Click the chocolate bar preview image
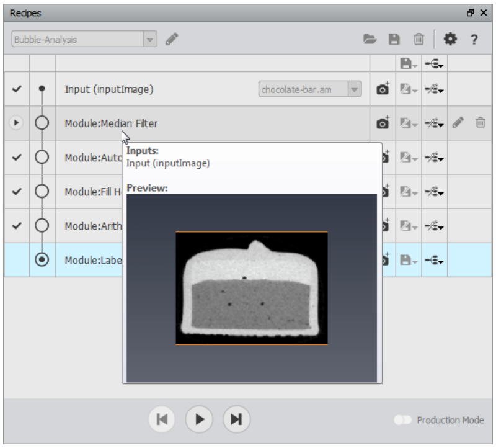This screenshot has width=496, height=448. coord(252,288)
